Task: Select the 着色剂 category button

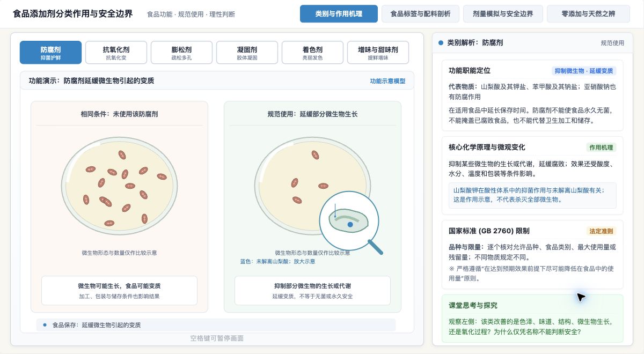Action: (312, 53)
